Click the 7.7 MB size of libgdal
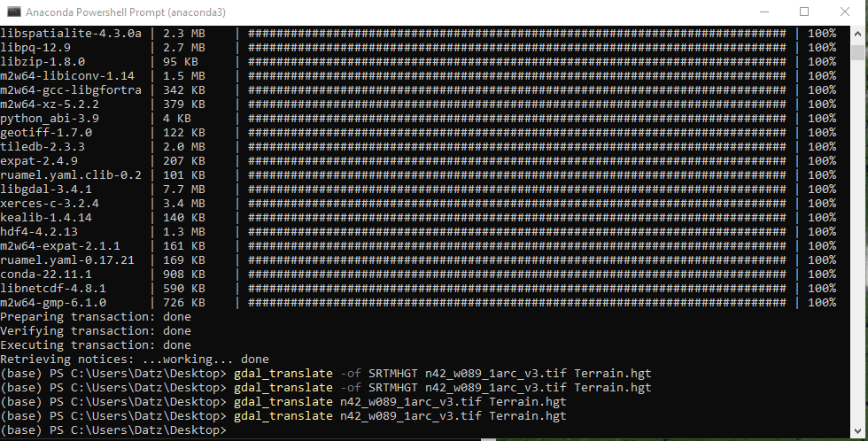Image resolution: width=868 pixels, height=441 pixels. (184, 190)
